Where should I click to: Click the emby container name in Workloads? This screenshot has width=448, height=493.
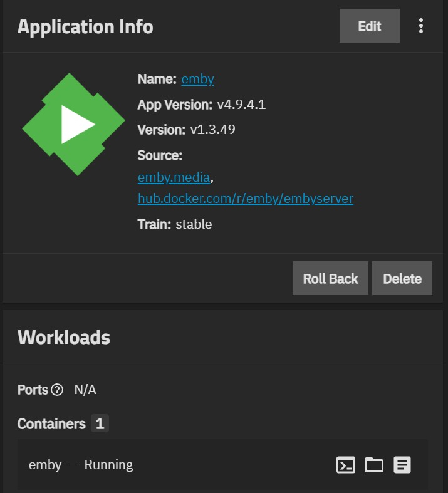click(45, 465)
